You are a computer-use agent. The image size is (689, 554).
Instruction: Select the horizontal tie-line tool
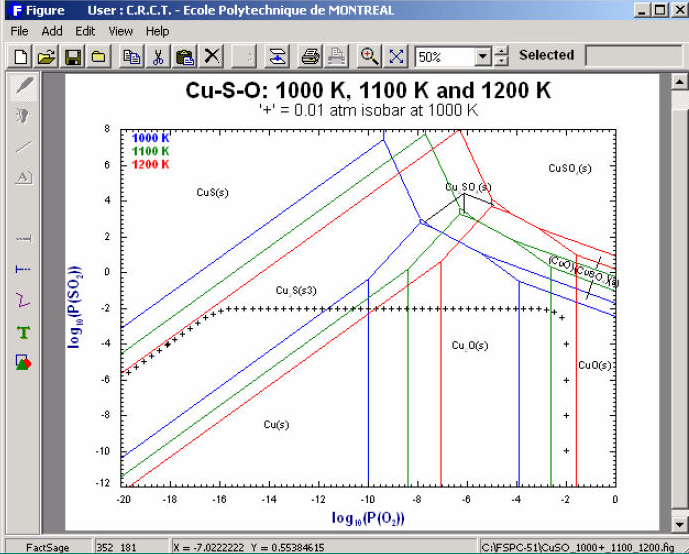pos(24,239)
